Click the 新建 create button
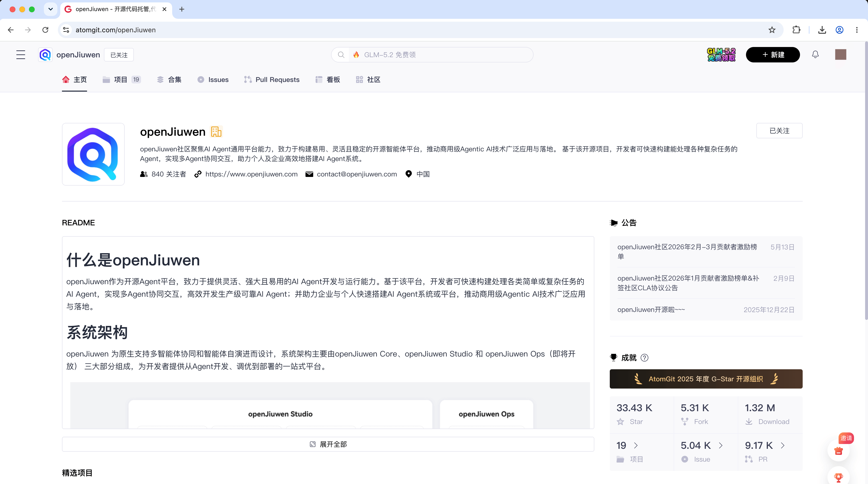The height and width of the screenshot is (484, 868). 773,54
